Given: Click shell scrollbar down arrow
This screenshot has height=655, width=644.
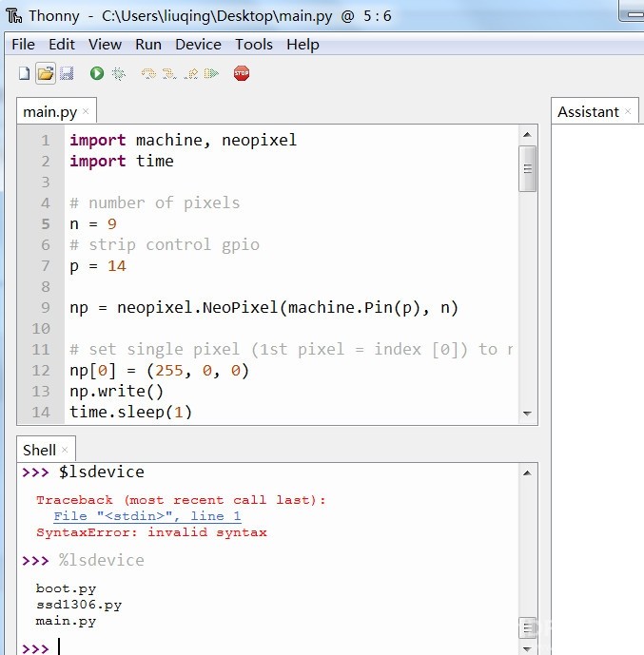Looking at the screenshot, I should pos(527,649).
